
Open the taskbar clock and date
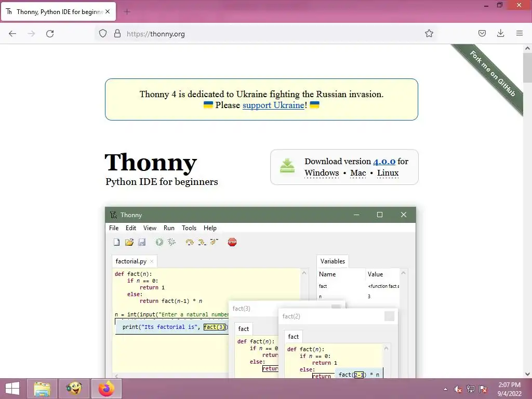pos(509,389)
